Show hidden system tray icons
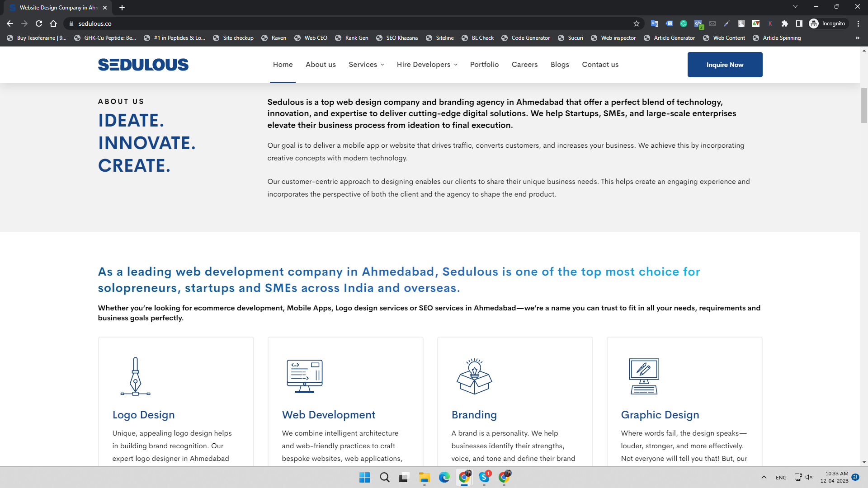This screenshot has width=868, height=488. (x=764, y=477)
